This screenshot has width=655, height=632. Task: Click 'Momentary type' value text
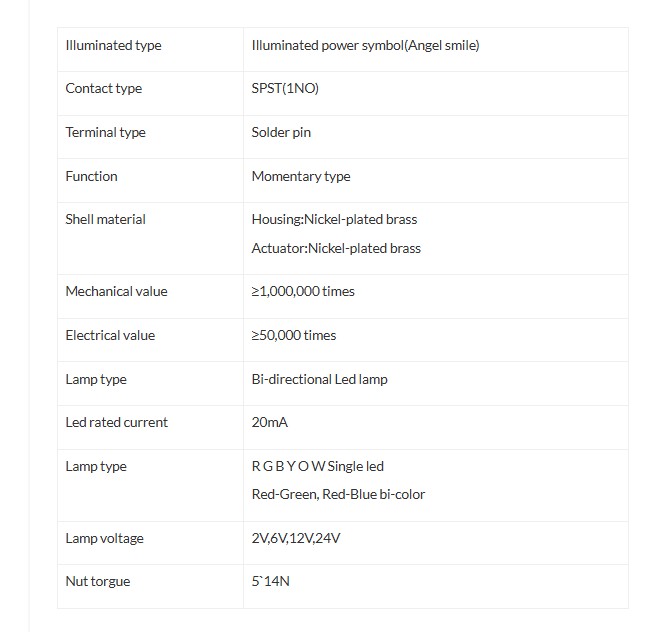[x=301, y=176]
